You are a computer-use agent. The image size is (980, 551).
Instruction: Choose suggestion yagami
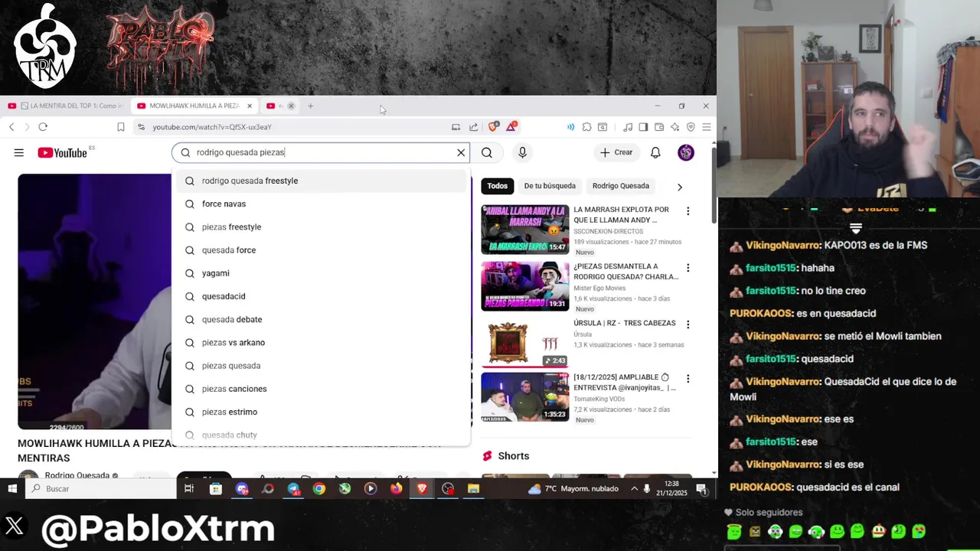(321, 273)
